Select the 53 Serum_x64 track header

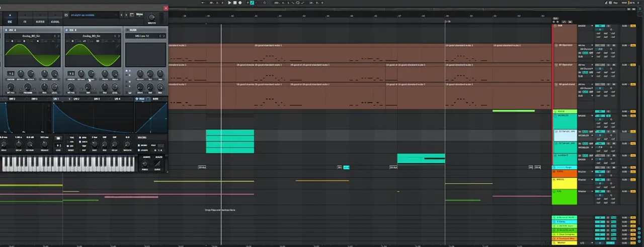[x=565, y=135]
